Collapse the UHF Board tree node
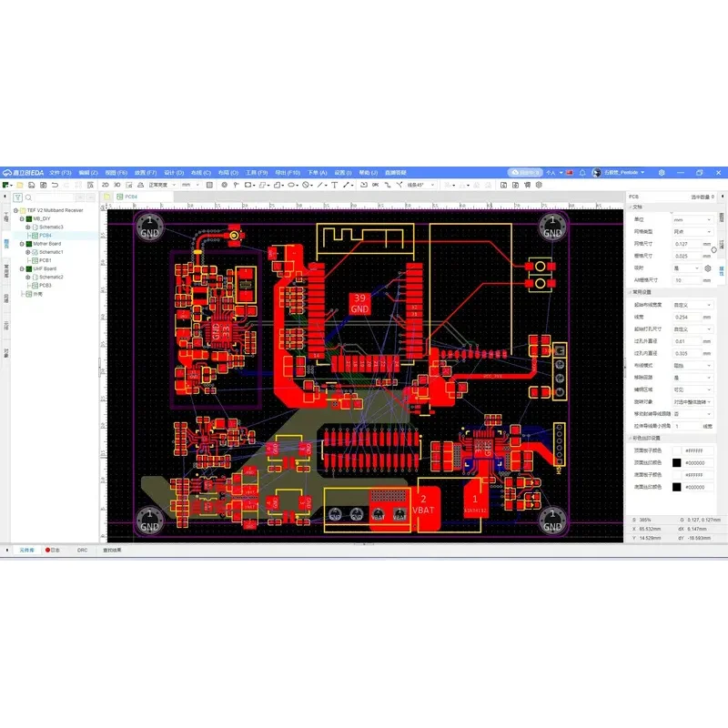This screenshot has height=728, width=728. (22, 268)
